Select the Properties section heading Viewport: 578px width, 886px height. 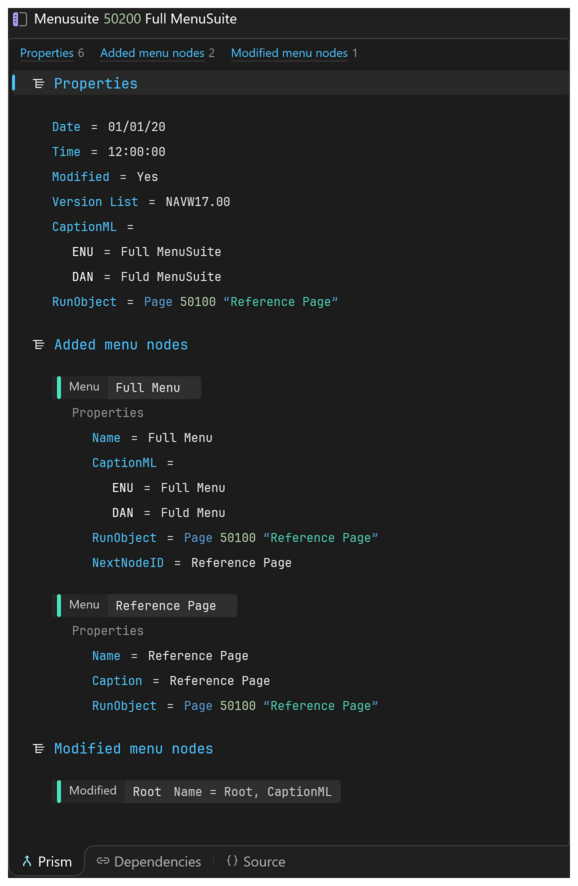(x=95, y=84)
